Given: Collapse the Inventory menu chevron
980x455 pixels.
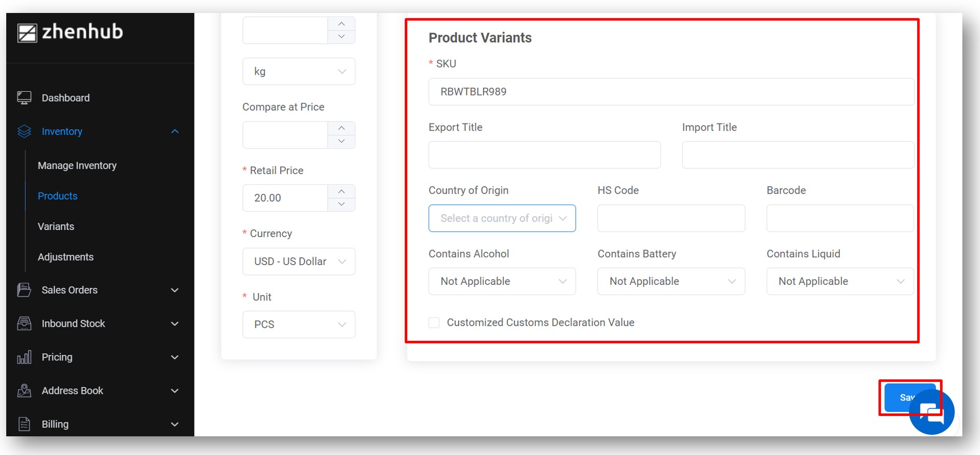Looking at the screenshot, I should pos(175,132).
